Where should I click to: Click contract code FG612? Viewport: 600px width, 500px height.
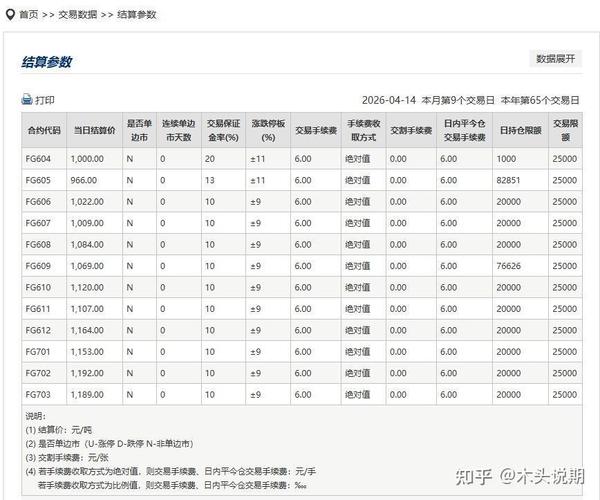[38, 330]
